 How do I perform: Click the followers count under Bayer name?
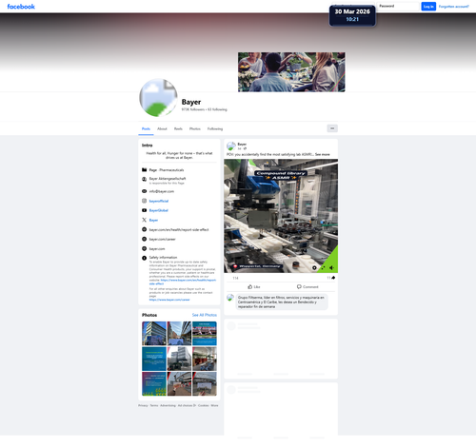(x=193, y=109)
